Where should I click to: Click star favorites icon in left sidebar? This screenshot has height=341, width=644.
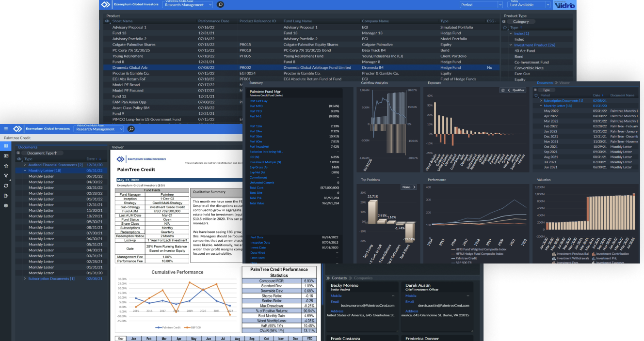[x=6, y=166]
